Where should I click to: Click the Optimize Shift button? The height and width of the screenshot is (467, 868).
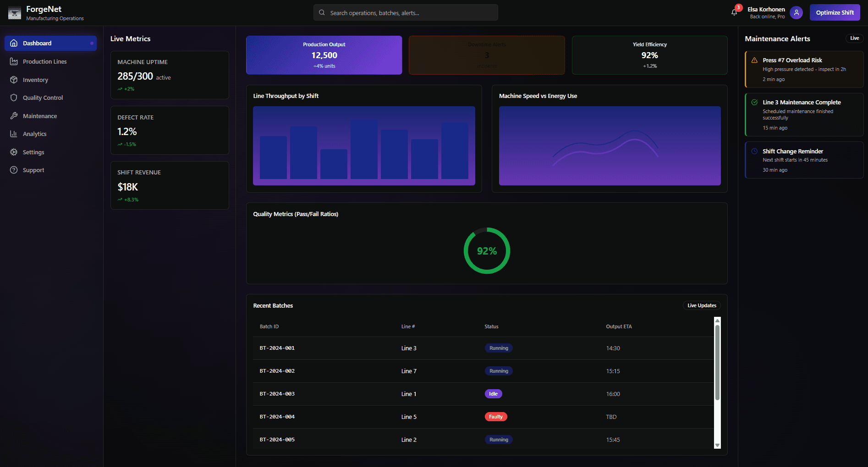(x=835, y=12)
